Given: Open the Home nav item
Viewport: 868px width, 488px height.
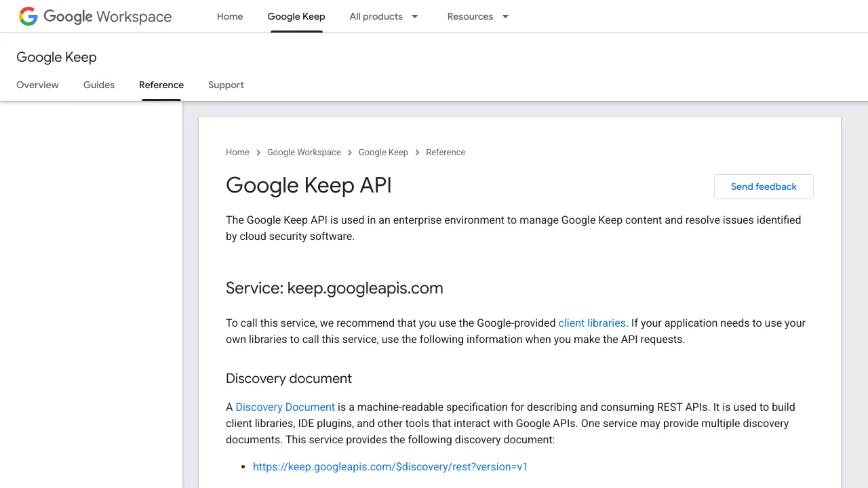Looking at the screenshot, I should (230, 16).
